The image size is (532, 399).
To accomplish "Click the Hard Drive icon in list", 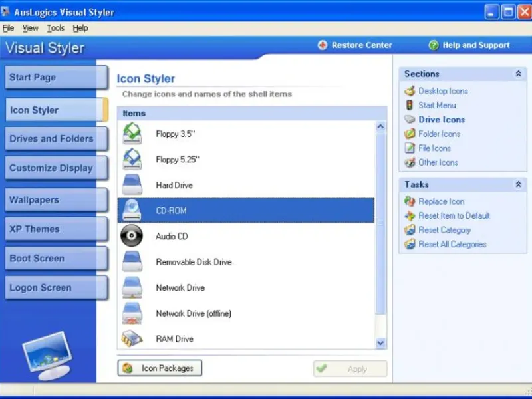I will coord(132,185).
